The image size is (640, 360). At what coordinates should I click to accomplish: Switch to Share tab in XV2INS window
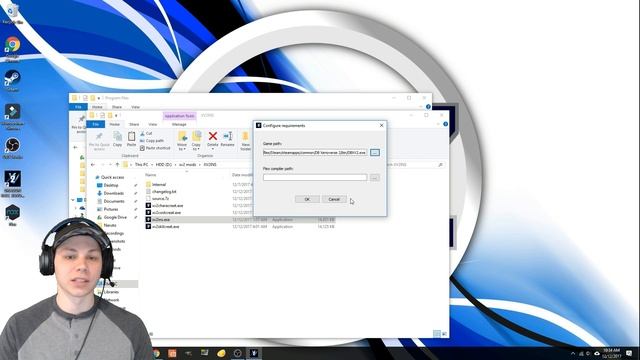[x=134, y=124]
